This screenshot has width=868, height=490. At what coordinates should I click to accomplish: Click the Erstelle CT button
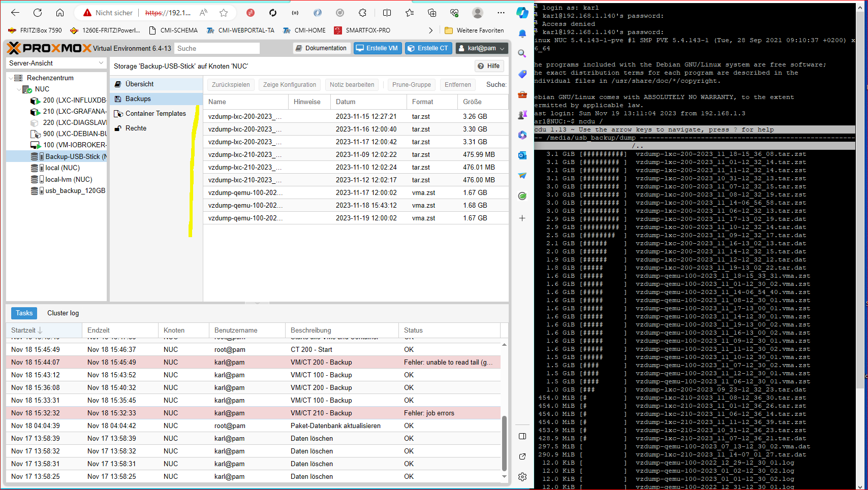(x=428, y=48)
